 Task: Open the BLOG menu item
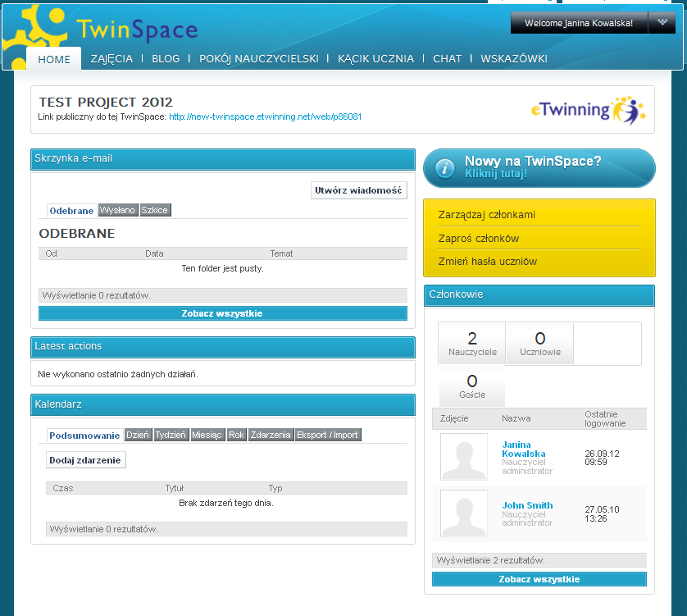click(166, 59)
